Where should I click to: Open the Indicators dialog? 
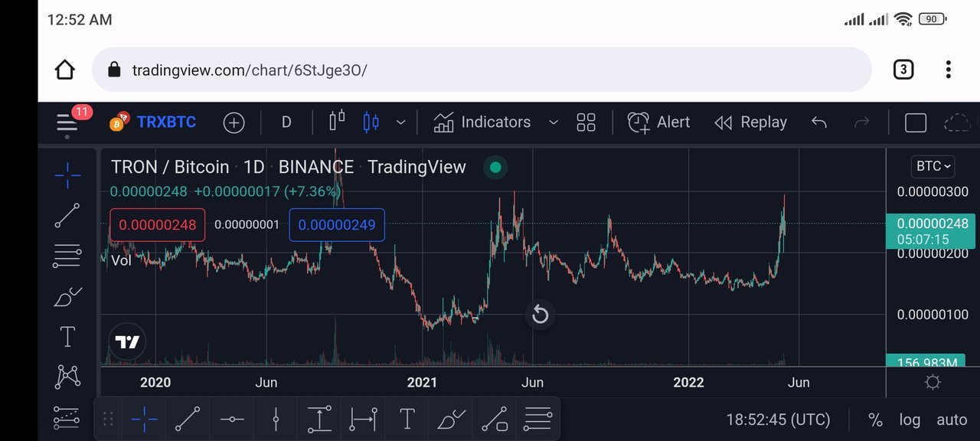[x=482, y=122]
